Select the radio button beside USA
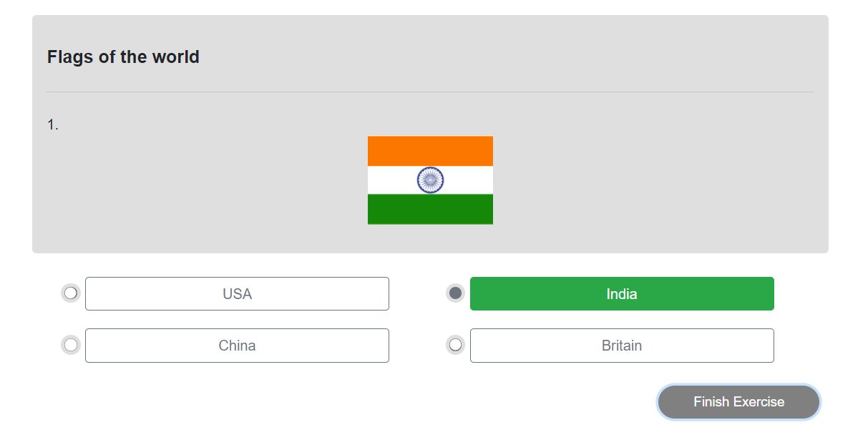 pyautogui.click(x=70, y=293)
